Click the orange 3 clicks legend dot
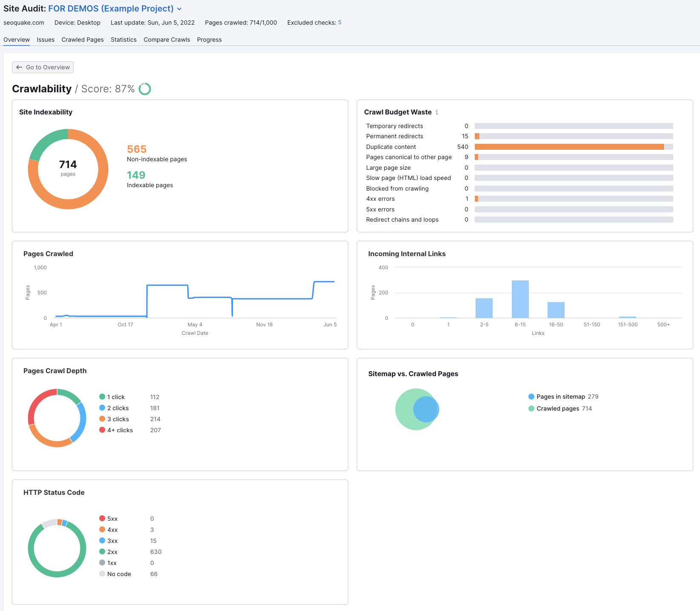700x611 pixels. coord(102,419)
